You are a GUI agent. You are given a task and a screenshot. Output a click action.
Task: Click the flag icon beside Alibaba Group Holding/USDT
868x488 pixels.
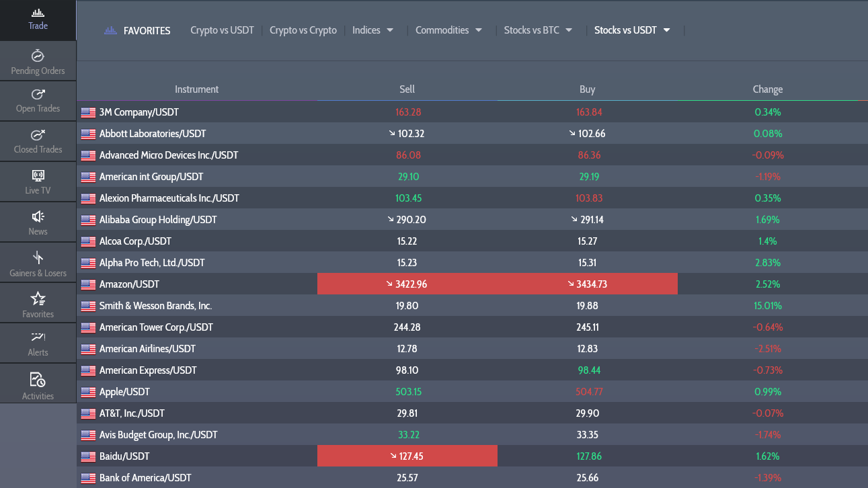(x=88, y=220)
